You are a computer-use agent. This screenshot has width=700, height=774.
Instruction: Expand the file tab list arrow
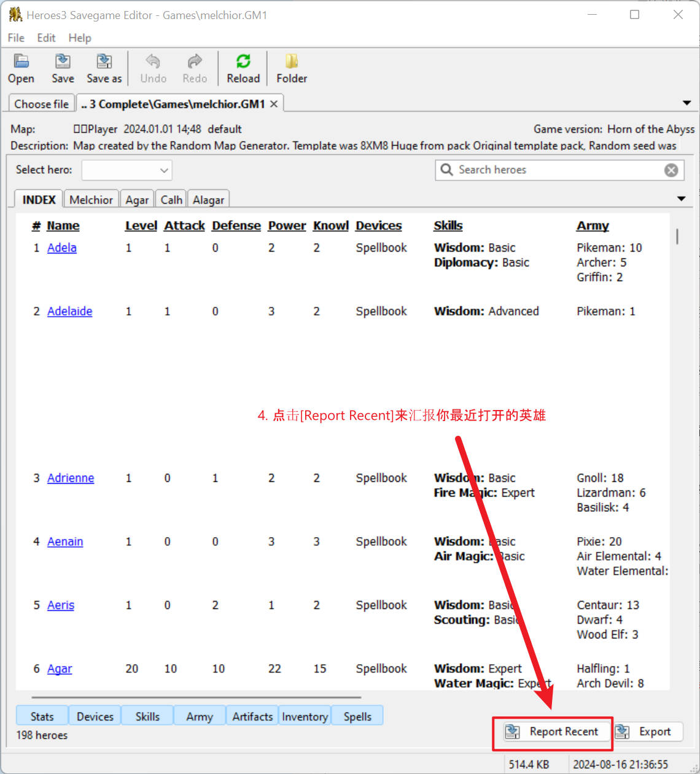686,103
